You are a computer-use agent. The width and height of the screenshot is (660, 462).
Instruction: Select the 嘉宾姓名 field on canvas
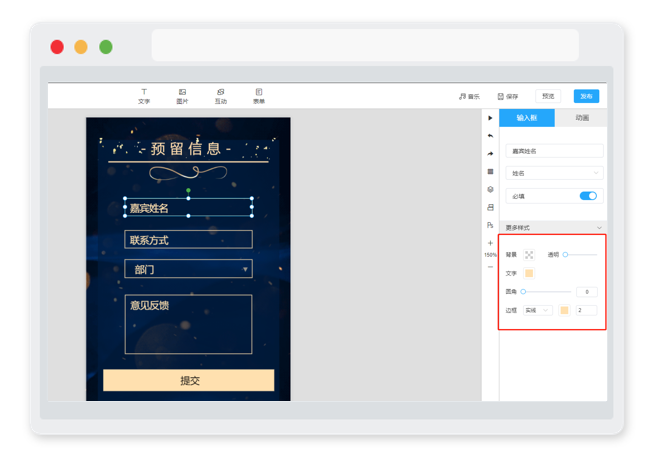pyautogui.click(x=189, y=207)
